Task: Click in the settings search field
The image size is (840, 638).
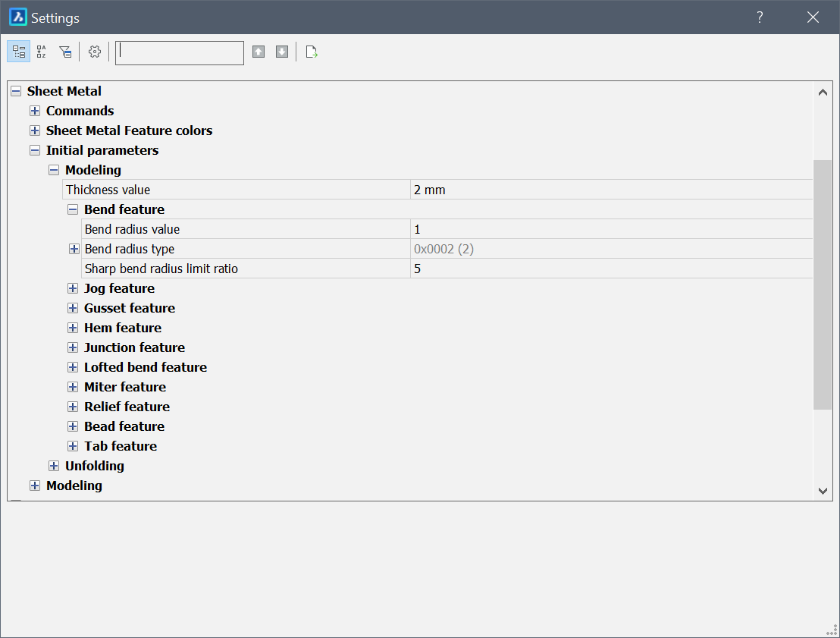Action: pyautogui.click(x=180, y=52)
